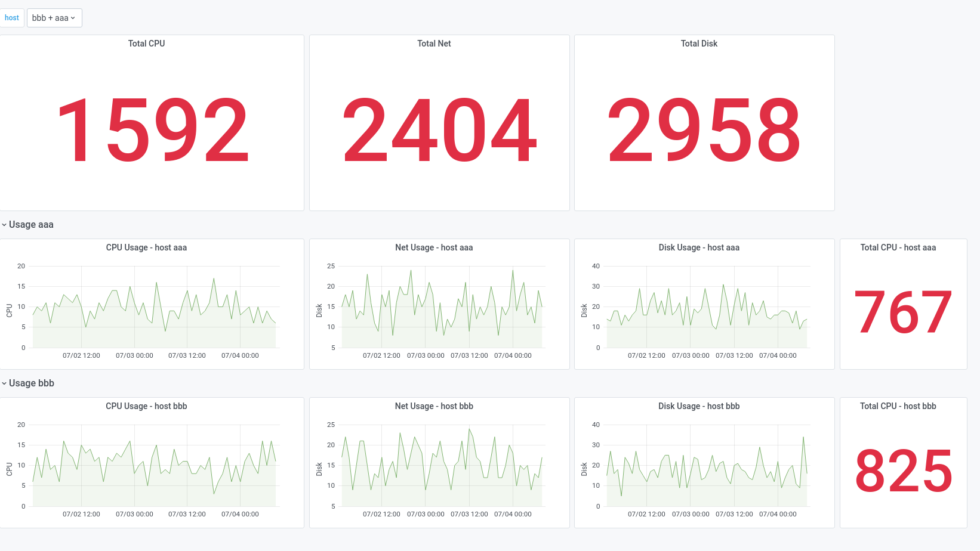Click Disk Usage - host bbb title
Screen dimensions: 980x551
[699, 406]
